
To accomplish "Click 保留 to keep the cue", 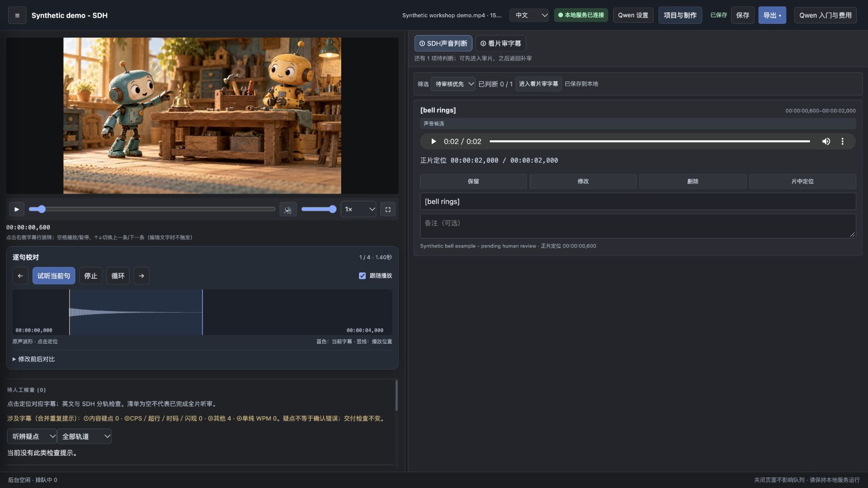I will [x=473, y=181].
